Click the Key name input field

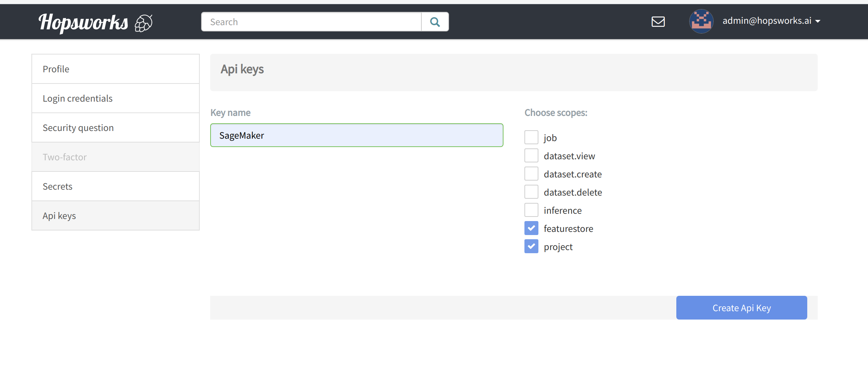pyautogui.click(x=356, y=136)
